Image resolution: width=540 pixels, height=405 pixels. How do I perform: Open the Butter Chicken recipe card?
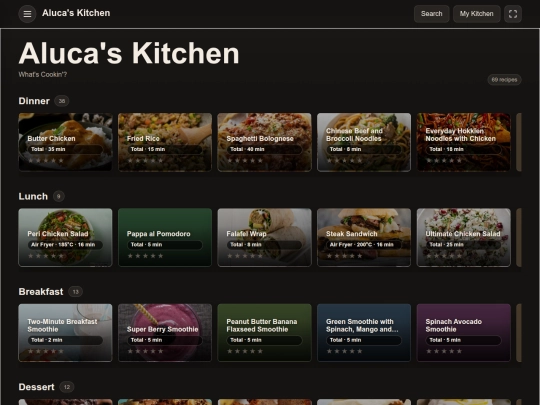[65, 142]
